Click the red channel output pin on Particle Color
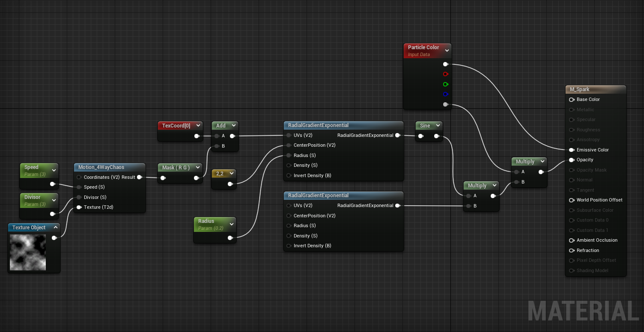Viewport: 644px width, 332px height. pyautogui.click(x=445, y=74)
